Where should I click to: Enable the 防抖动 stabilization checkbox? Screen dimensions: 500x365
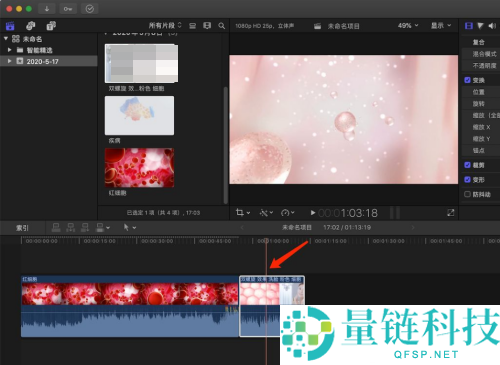coord(467,194)
